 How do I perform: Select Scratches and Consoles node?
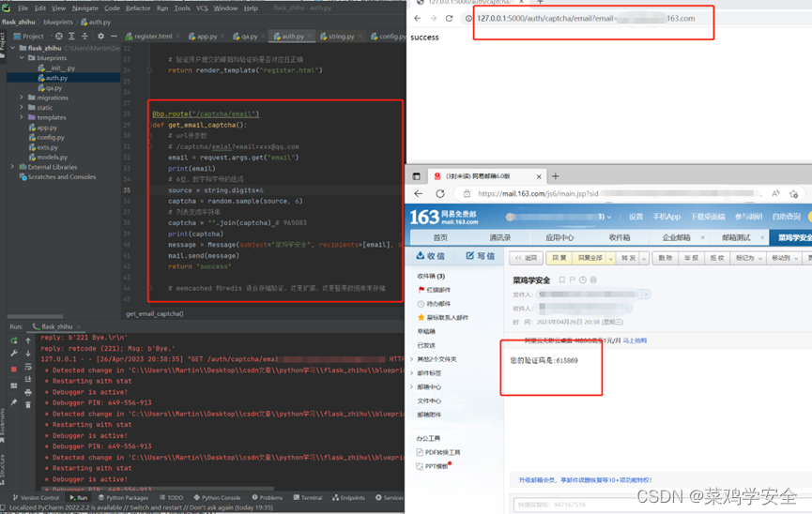point(57,176)
